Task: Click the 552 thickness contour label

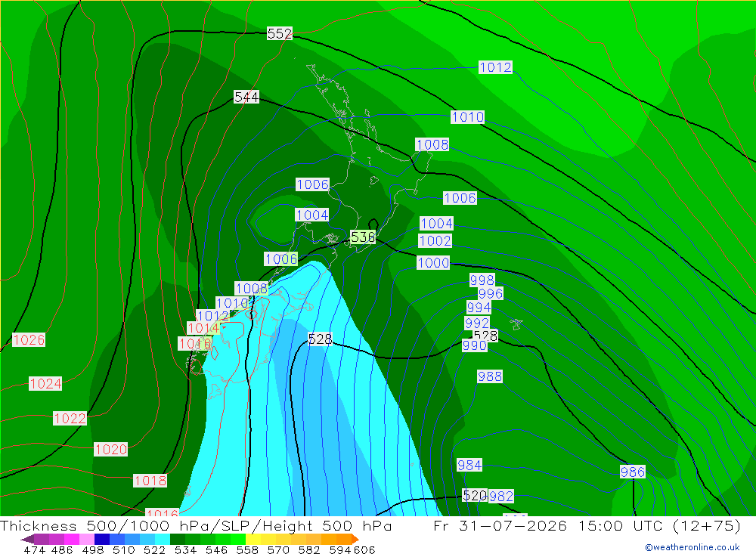Action: [x=280, y=33]
